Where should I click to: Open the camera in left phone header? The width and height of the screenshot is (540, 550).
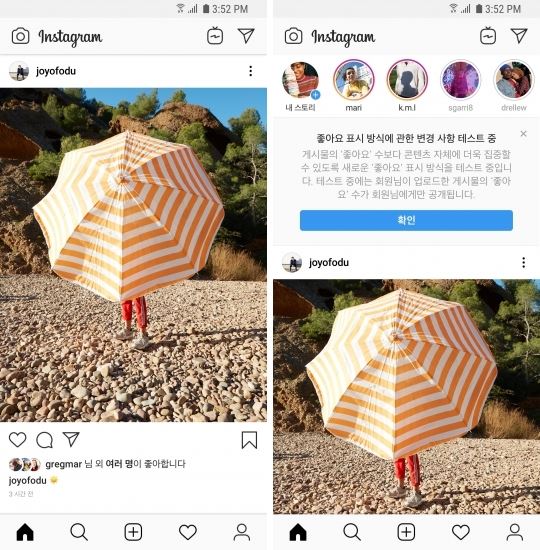[20, 36]
